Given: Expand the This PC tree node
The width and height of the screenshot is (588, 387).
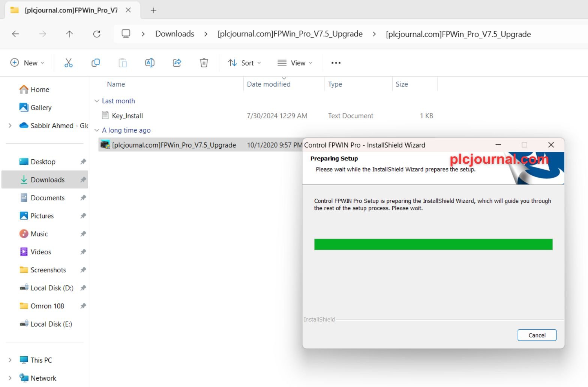Looking at the screenshot, I should pyautogui.click(x=10, y=360).
